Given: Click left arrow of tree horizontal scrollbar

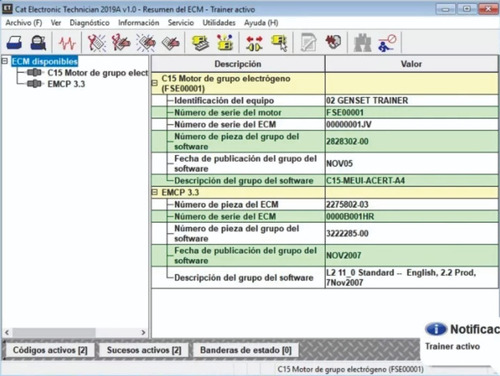Looking at the screenshot, I should 7,332.
